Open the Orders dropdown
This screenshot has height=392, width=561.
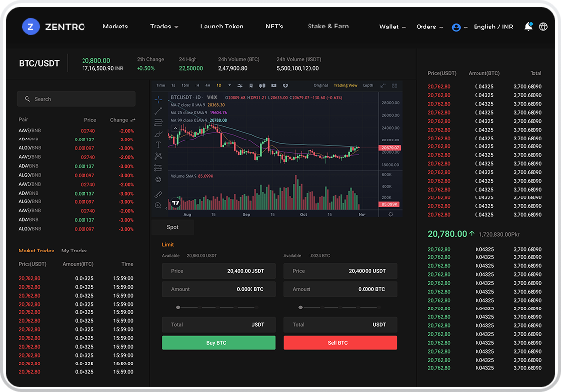429,27
